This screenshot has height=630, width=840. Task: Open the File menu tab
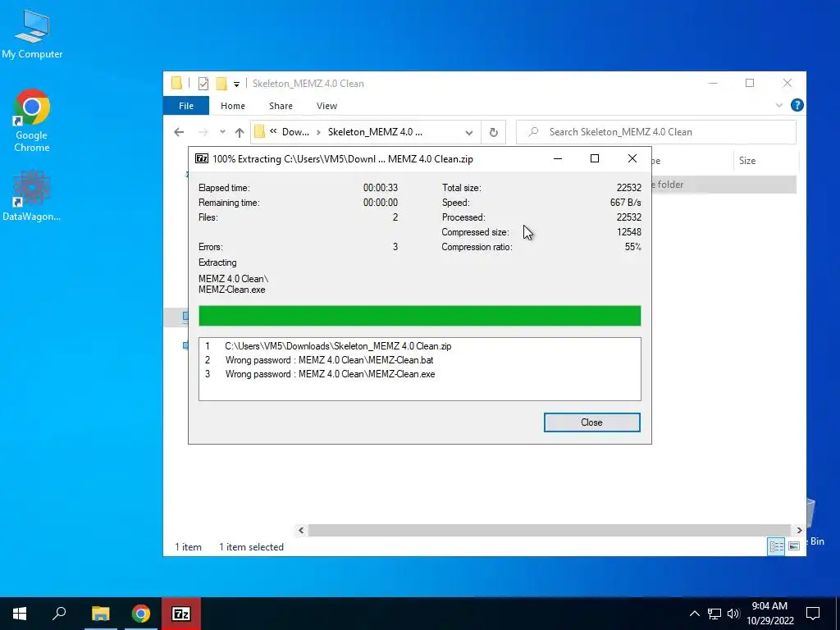186,106
